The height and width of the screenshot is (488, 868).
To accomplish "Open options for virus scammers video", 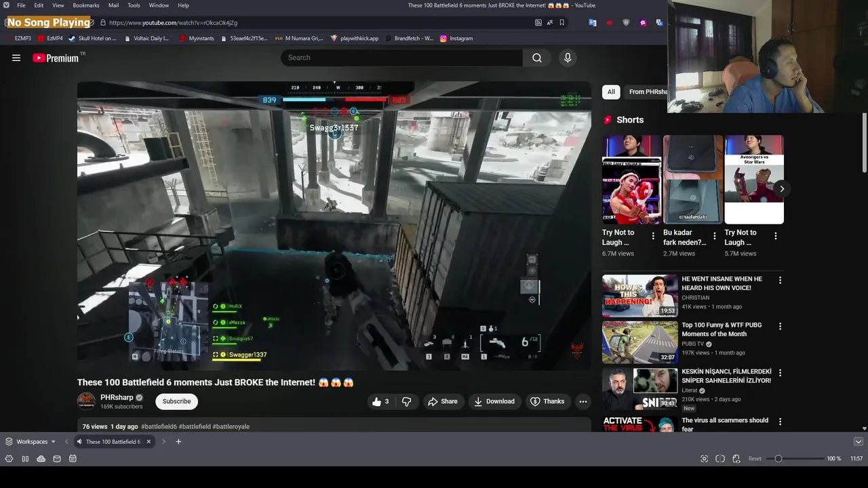I will point(780,422).
